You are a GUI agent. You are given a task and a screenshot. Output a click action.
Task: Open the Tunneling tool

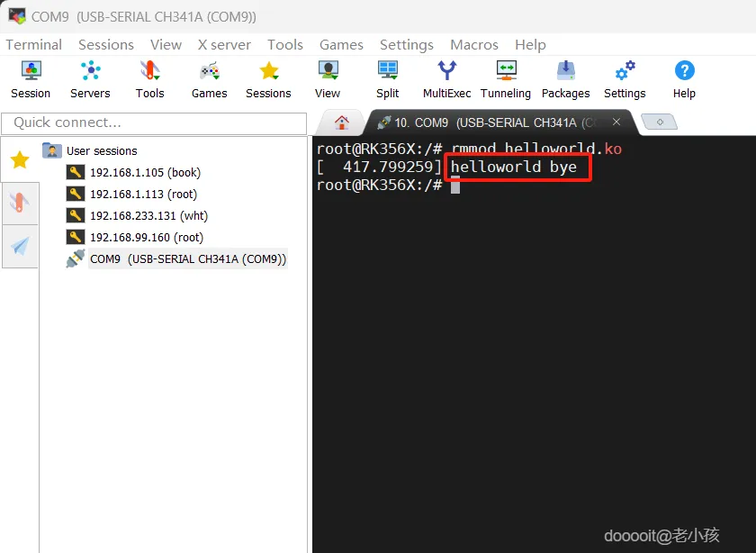[x=506, y=79]
